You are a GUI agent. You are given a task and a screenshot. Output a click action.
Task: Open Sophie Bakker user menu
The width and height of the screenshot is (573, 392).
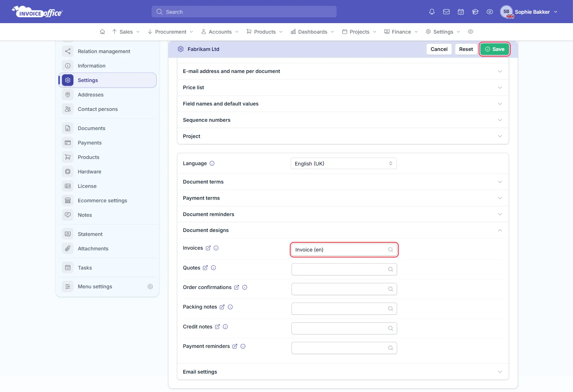click(x=529, y=12)
